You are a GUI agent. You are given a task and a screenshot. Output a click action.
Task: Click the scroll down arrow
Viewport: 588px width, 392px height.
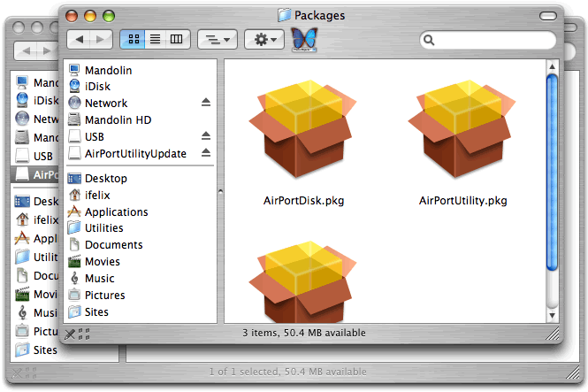pyautogui.click(x=552, y=316)
